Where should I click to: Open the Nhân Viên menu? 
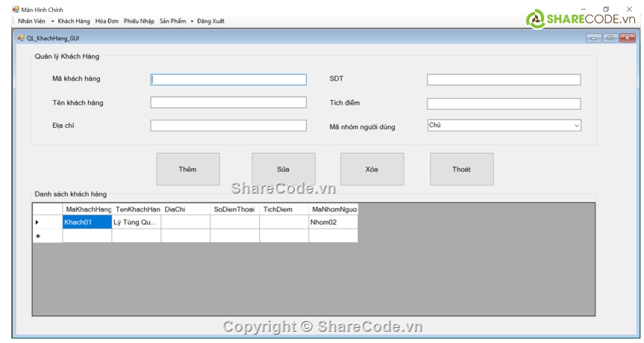pos(31,21)
